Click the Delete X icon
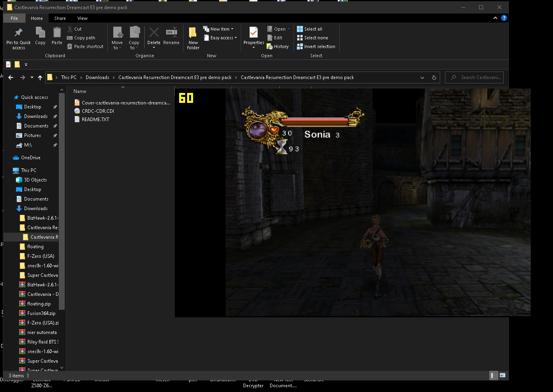 [154, 32]
